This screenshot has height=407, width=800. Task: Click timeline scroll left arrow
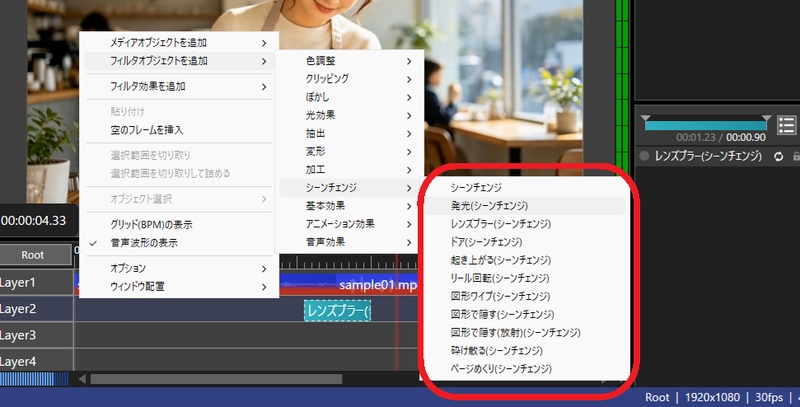click(x=82, y=379)
